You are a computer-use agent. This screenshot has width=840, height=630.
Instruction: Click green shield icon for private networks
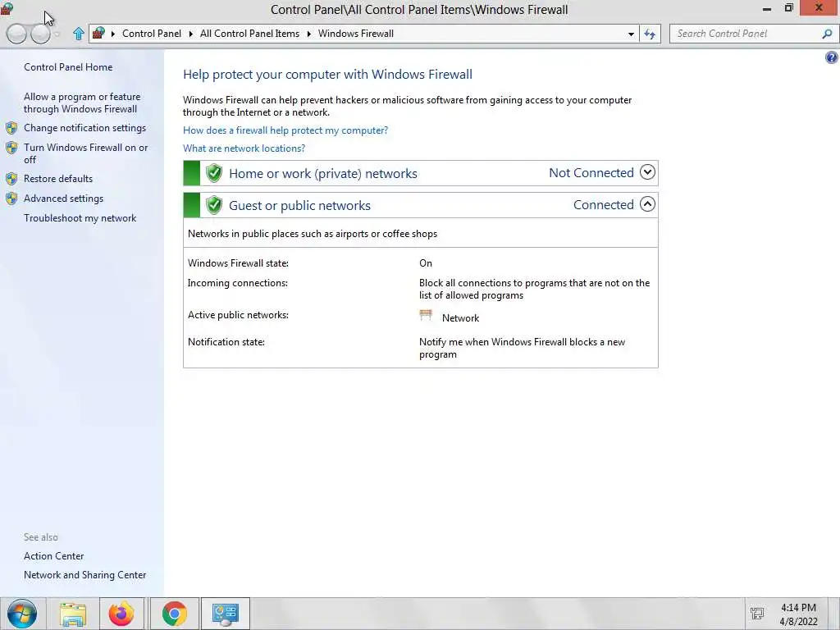[214, 173]
